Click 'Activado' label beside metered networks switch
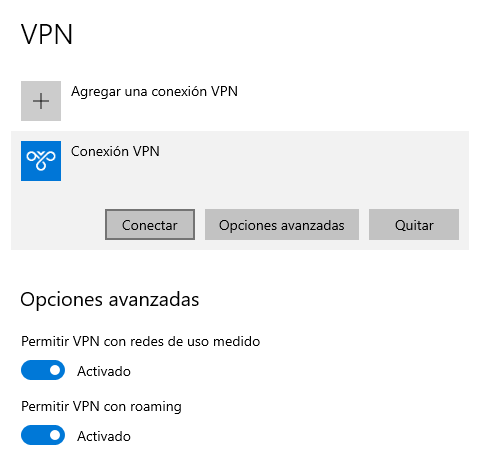The width and height of the screenshot is (489, 461). coord(104,371)
